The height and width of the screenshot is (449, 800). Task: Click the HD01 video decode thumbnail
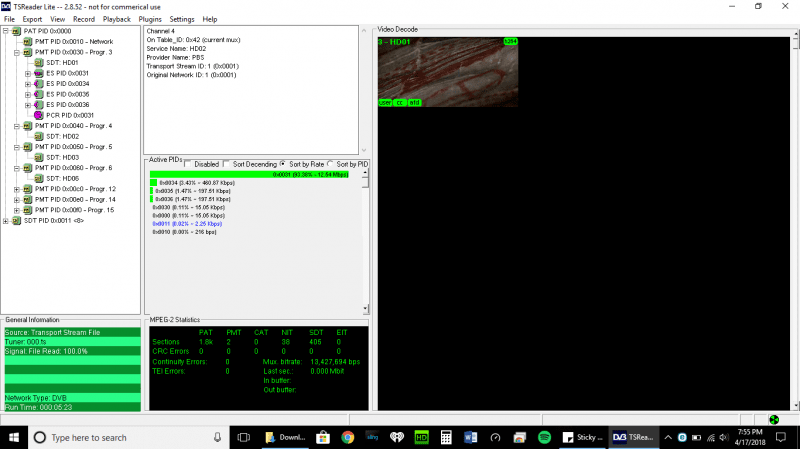447,71
